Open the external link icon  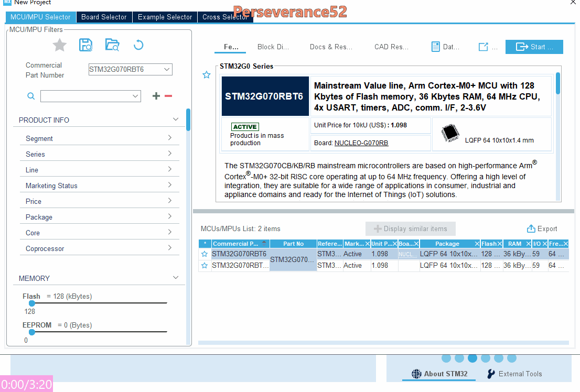pyautogui.click(x=483, y=47)
